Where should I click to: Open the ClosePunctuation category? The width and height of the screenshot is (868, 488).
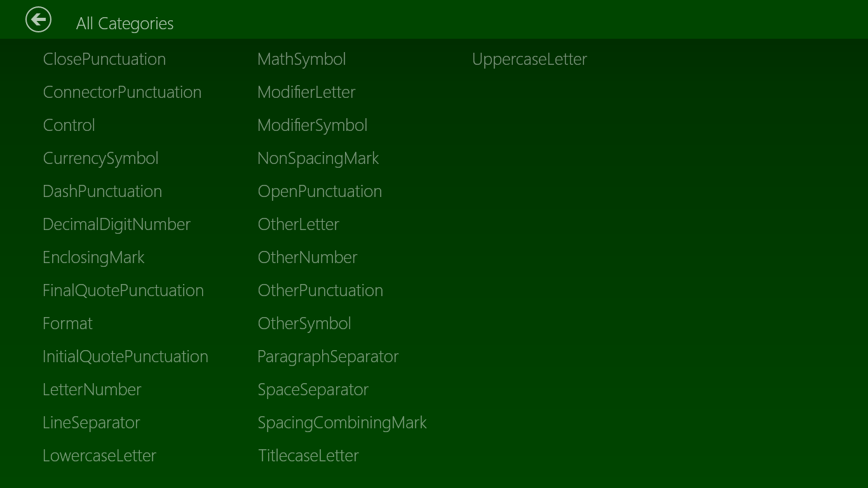(104, 59)
